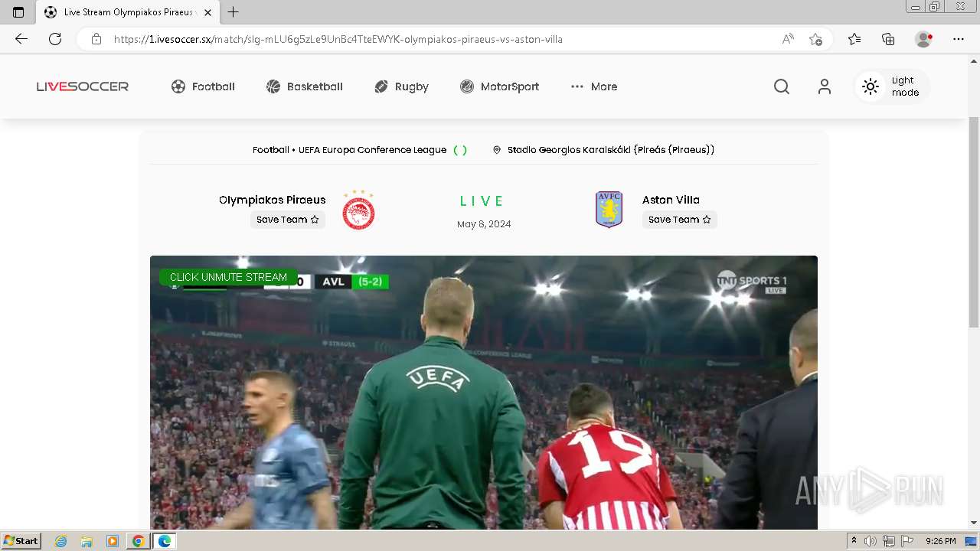Click the Olympiakos Piraeus crest
The height and width of the screenshot is (551, 980).
(x=358, y=210)
